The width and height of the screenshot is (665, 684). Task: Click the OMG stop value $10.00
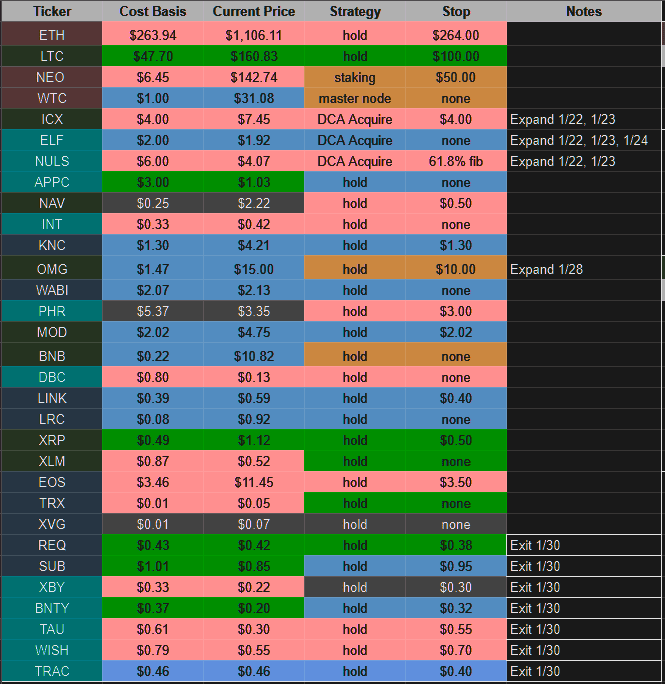[x=456, y=269]
